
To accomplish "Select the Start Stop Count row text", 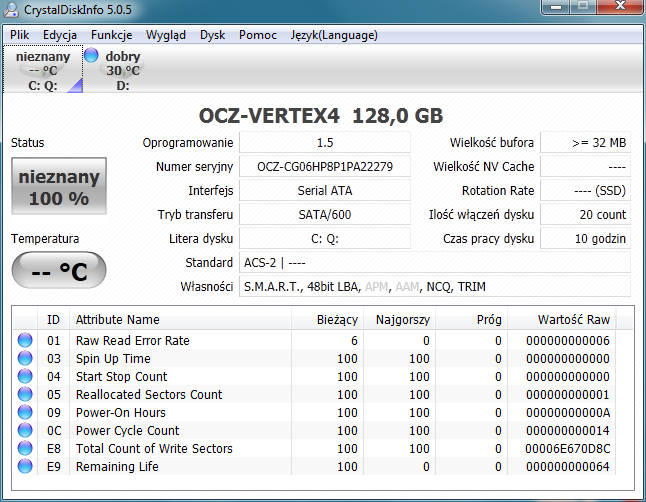I will click(122, 376).
